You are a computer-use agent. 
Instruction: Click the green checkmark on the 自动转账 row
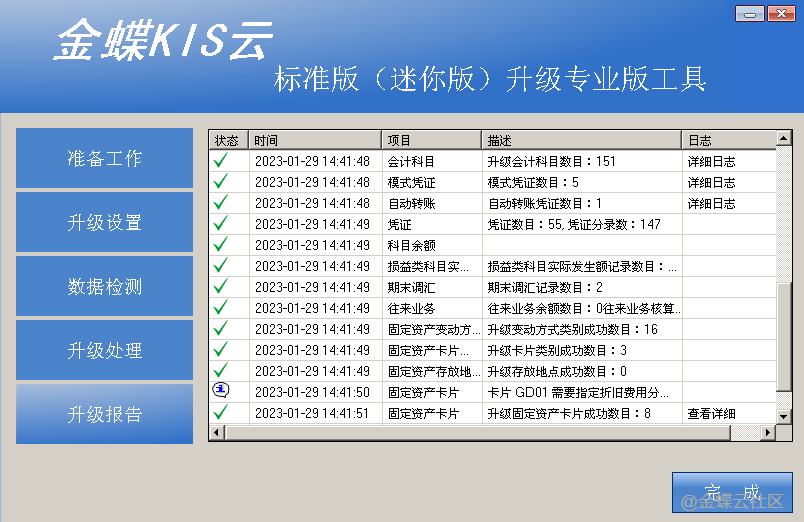click(x=221, y=202)
